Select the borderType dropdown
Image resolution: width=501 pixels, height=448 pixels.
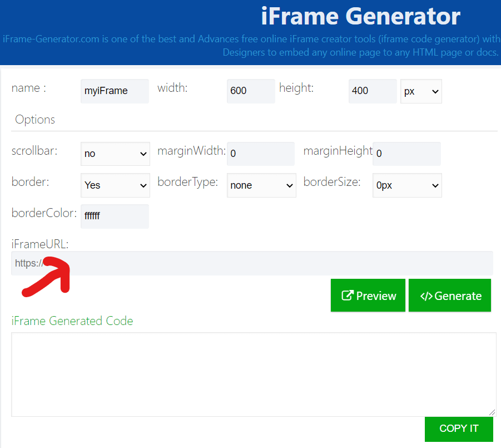(261, 185)
